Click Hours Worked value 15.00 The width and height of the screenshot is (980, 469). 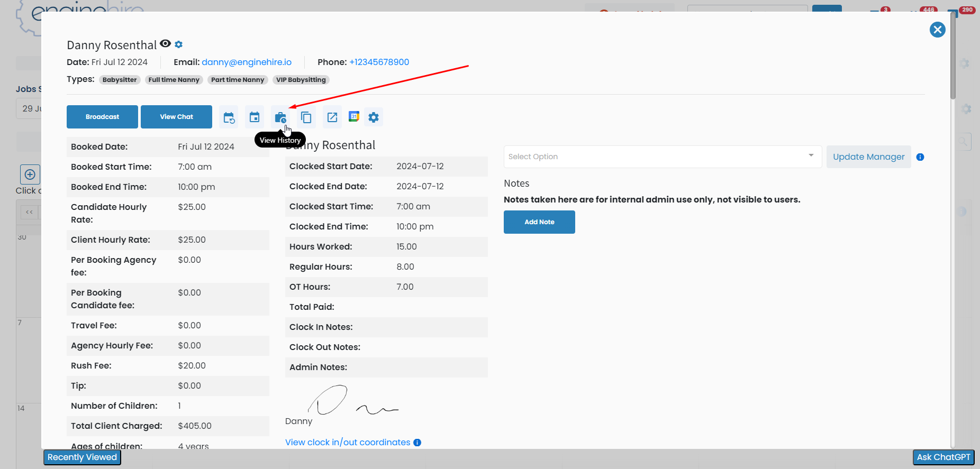click(x=406, y=247)
